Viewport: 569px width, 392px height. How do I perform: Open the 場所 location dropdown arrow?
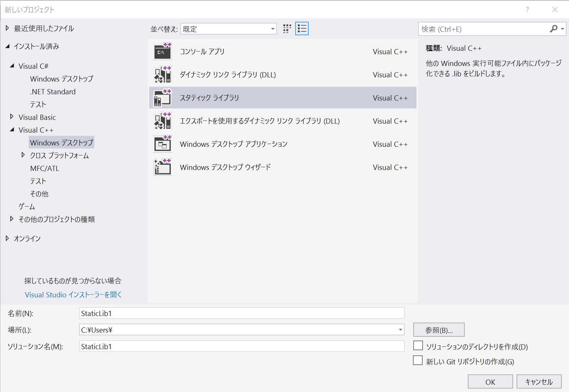[400, 330]
